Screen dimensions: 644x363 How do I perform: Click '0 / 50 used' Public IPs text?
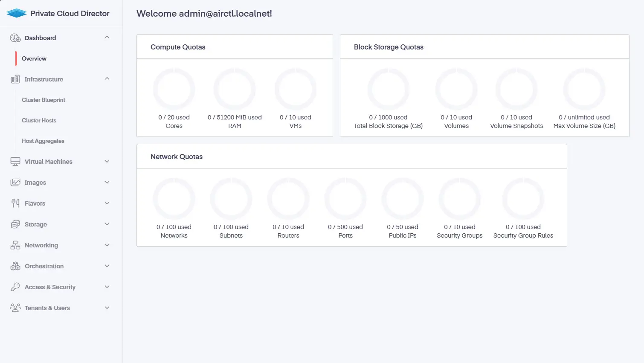click(x=403, y=227)
